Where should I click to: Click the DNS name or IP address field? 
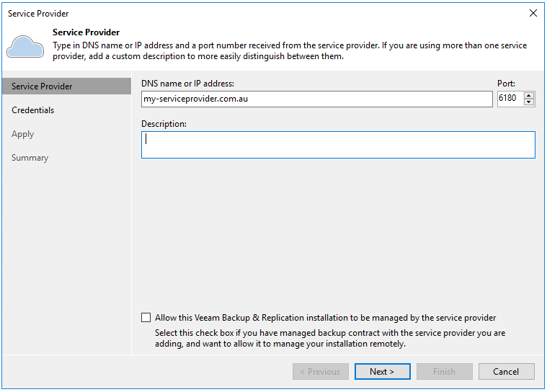tap(316, 99)
